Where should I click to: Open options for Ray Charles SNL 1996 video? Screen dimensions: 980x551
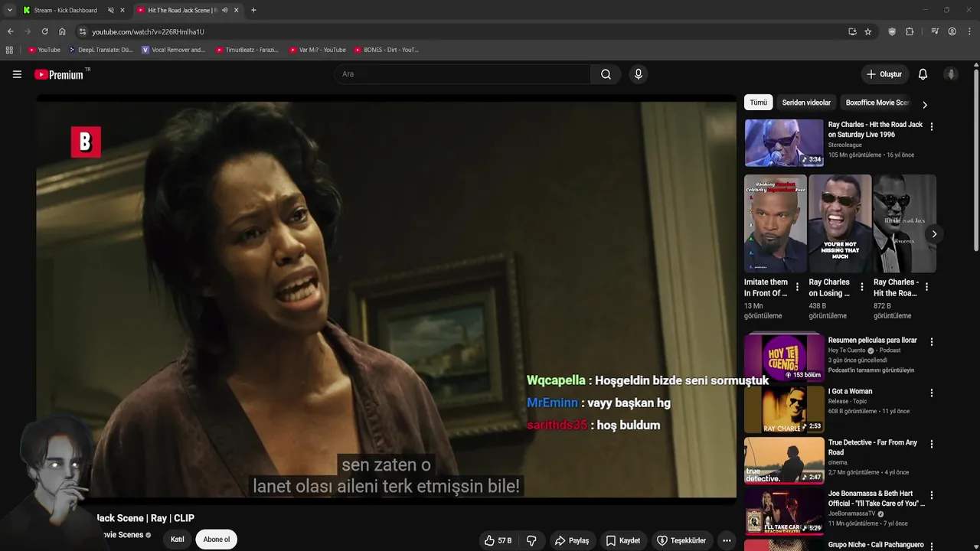click(932, 126)
